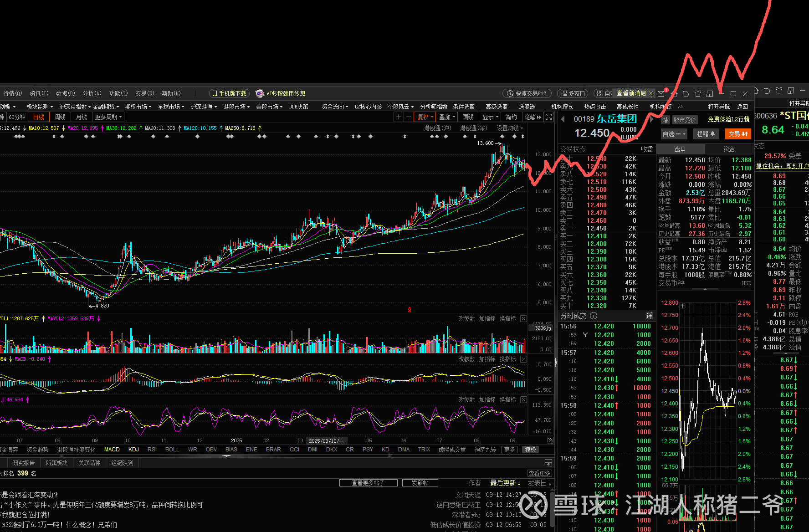Screen dimensions: 809x532
Task: Toggle the 港股通(沪) overlay
Action: click(x=438, y=128)
